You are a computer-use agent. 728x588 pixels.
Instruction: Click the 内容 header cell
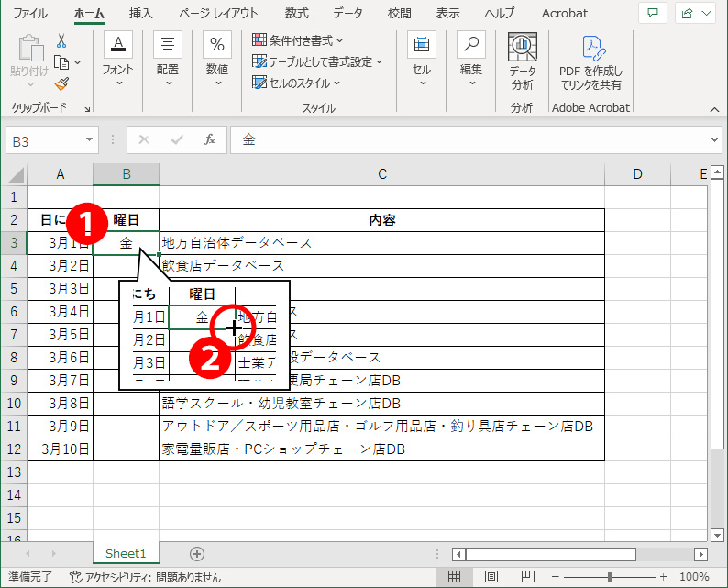(381, 220)
